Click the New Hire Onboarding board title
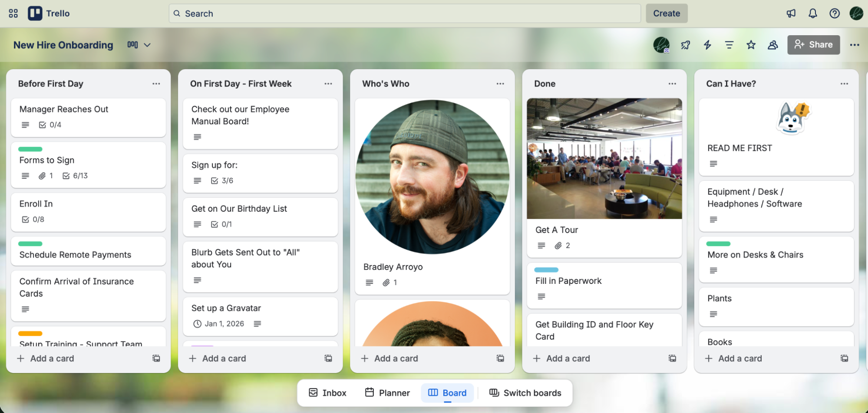This screenshot has height=413, width=868. tap(63, 45)
